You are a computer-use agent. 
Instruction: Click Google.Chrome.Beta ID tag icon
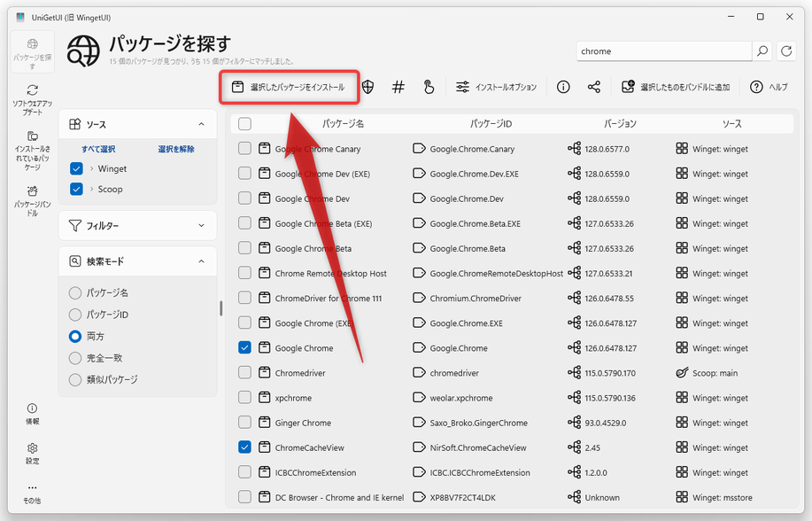(419, 248)
